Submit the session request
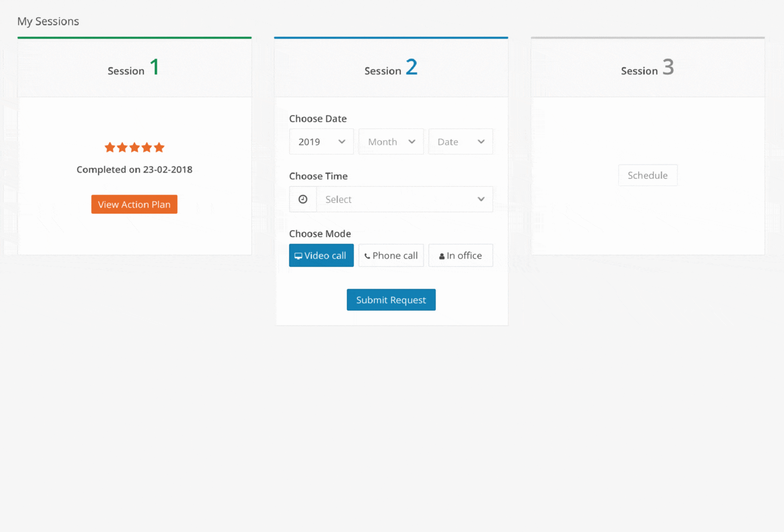Viewport: 784px width, 532px height. 391,299
